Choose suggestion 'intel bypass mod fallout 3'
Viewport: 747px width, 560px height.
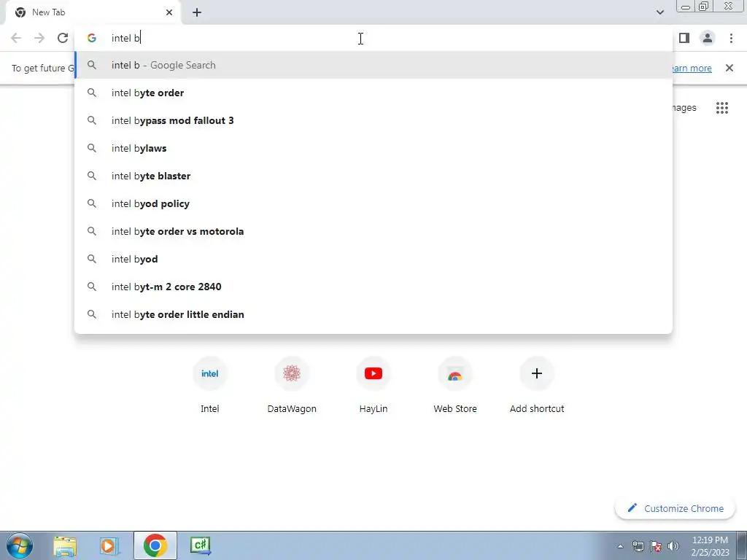pos(373,120)
